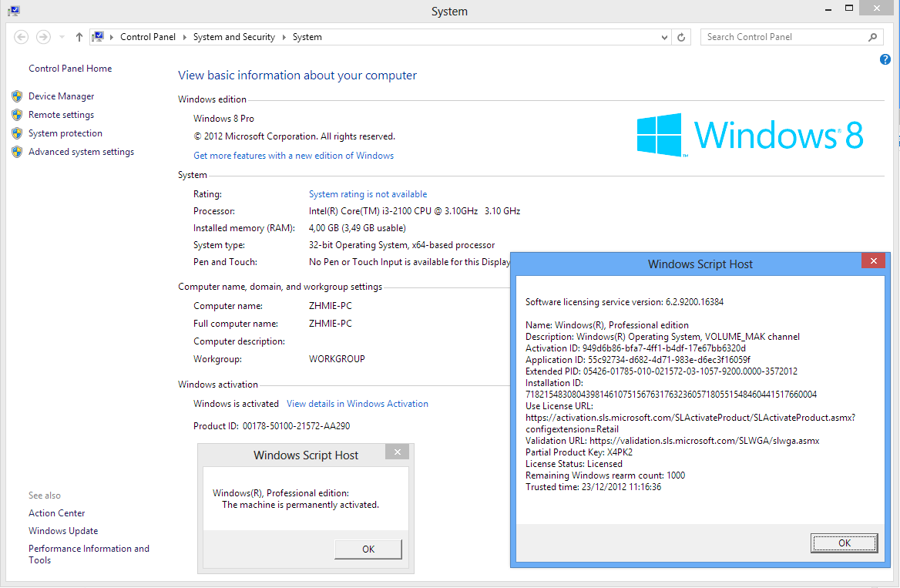Close the large blue Windows Script Host dialog
Image resolution: width=900 pixels, height=588 pixels.
873,261
